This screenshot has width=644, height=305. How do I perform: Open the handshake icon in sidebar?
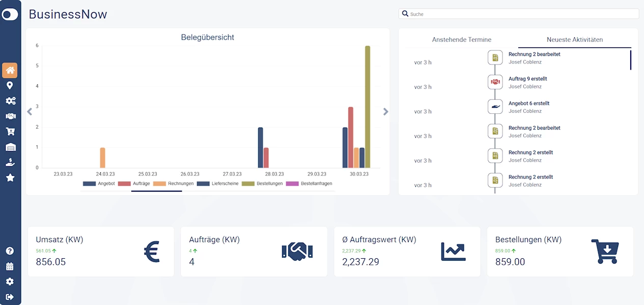pos(10,116)
